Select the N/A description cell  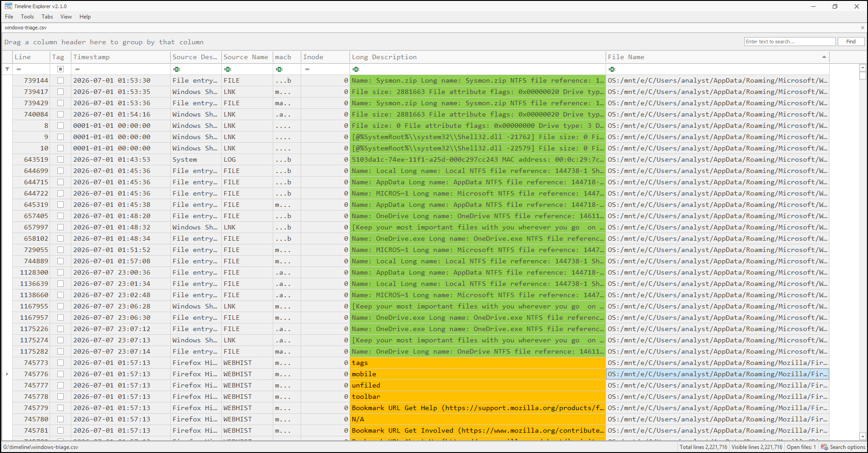coord(478,419)
